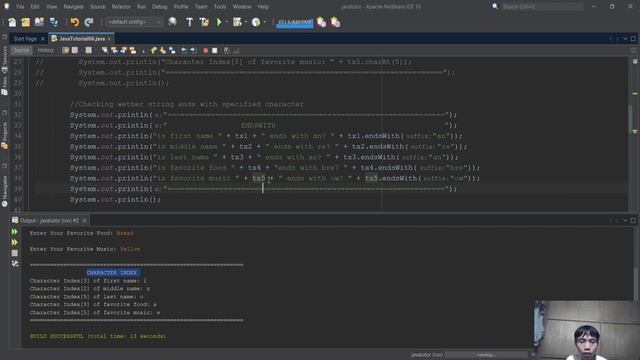Switch to the Start Page tab

coord(25,39)
